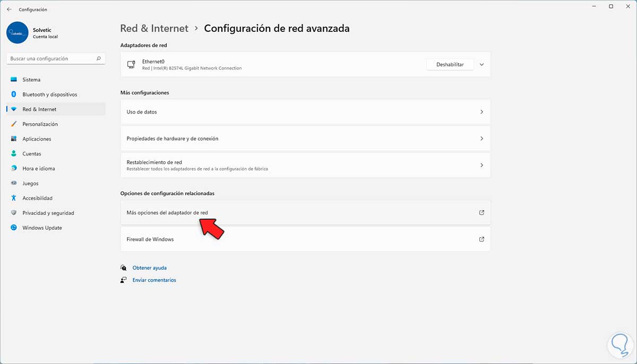Open Propiedades de hardware y de conexión
Viewport: 637px width, 364px height.
click(x=306, y=138)
